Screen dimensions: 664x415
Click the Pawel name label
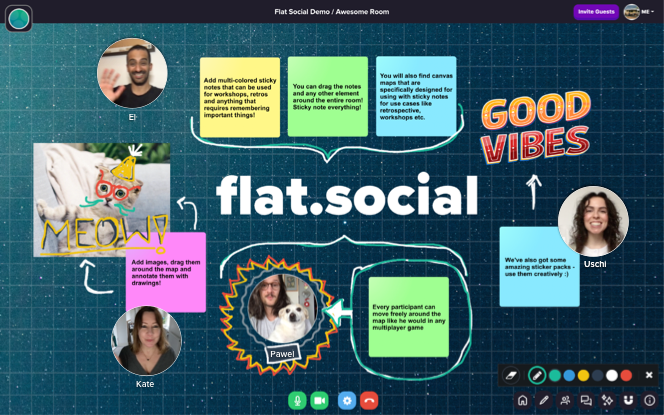[x=282, y=354]
